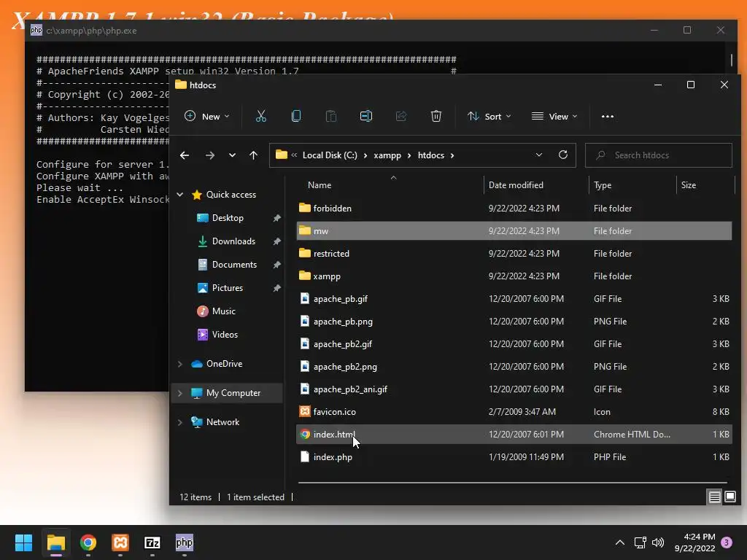Switch to details view layout icon
Image resolution: width=747 pixels, height=560 pixels.
[715, 497]
